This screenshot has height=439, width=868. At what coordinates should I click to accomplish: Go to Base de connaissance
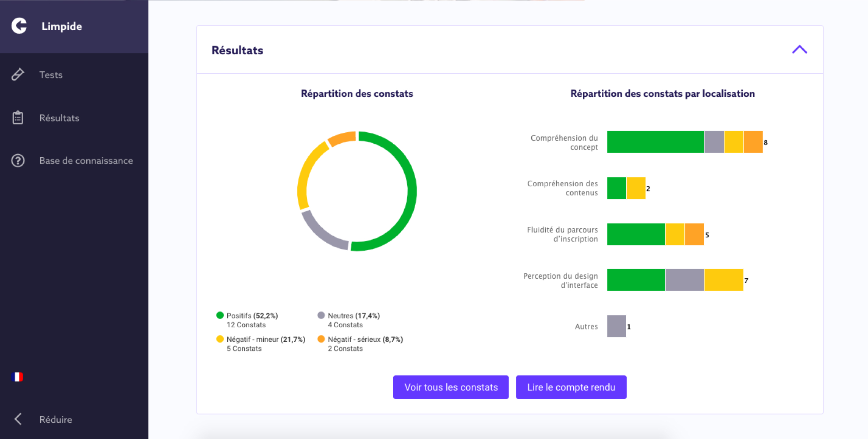pos(86,161)
